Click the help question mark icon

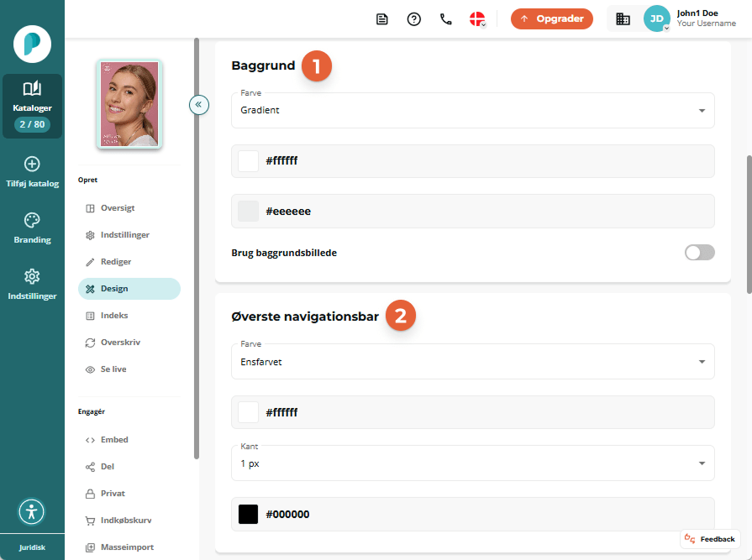(414, 19)
